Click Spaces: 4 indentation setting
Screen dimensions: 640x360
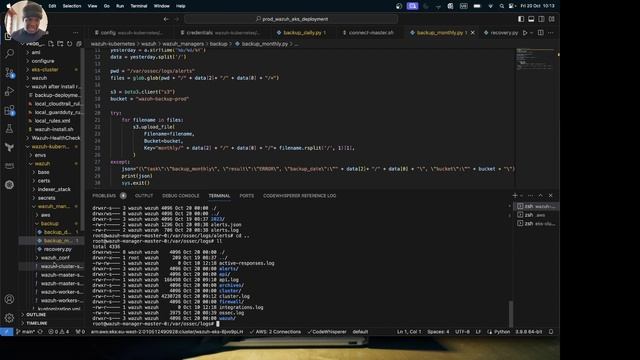click(438, 332)
